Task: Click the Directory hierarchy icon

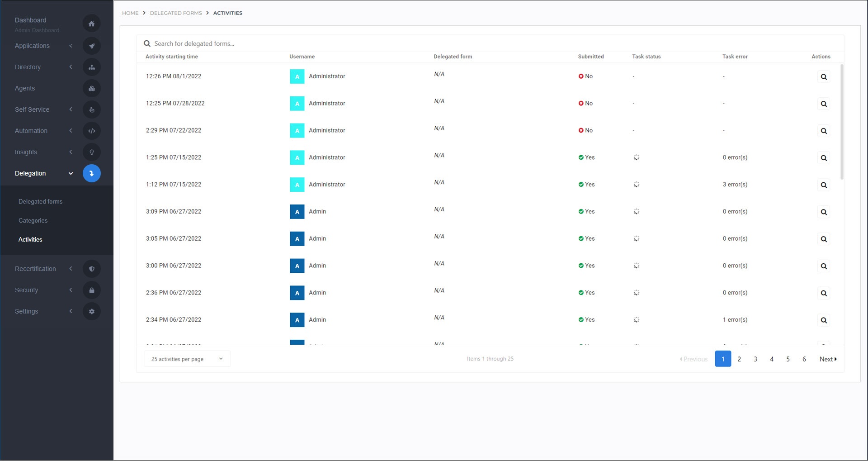Action: [91, 67]
